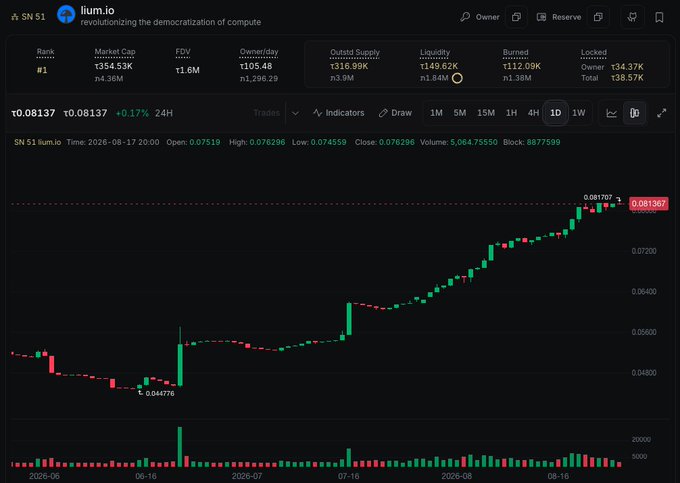Click the 0.044776 low marker label
Image resolution: width=680 pixels, height=483 pixels.
pos(160,394)
